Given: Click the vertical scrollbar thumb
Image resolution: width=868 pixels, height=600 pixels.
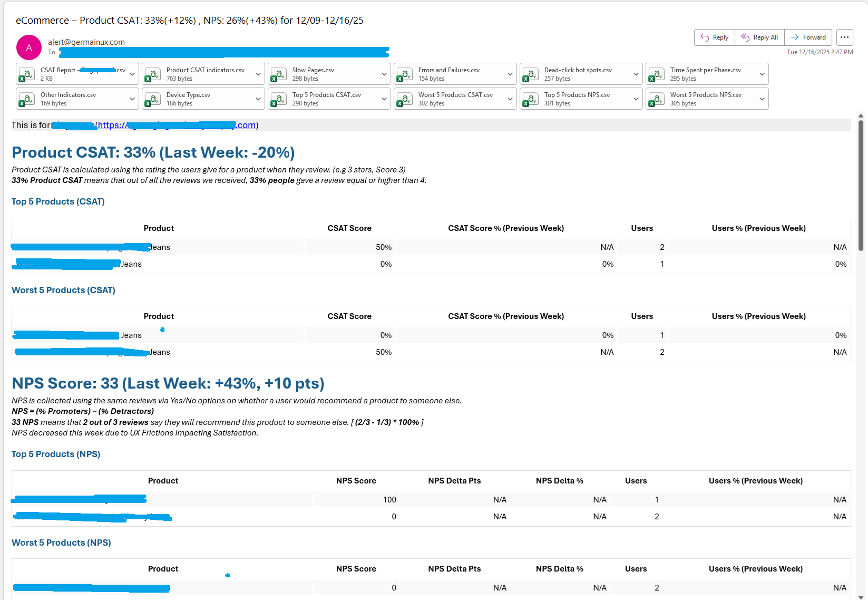Looking at the screenshot, I should click(x=861, y=185).
